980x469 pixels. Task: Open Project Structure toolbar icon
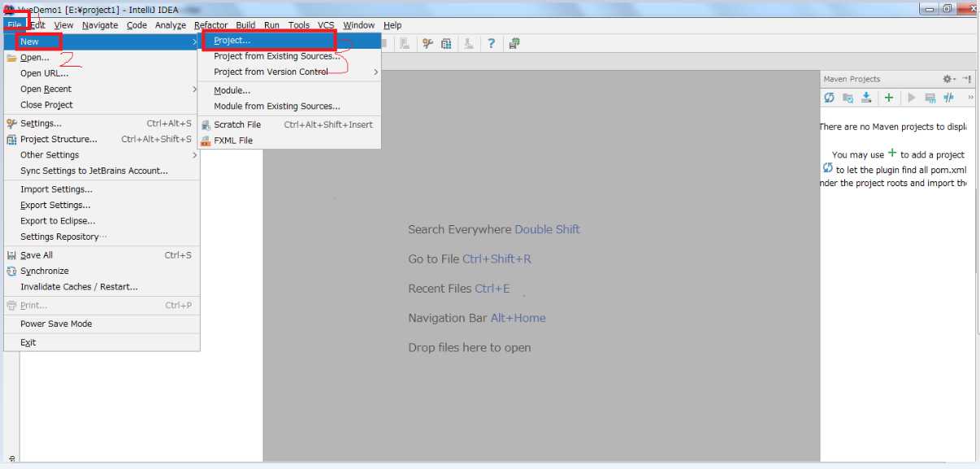click(x=446, y=44)
